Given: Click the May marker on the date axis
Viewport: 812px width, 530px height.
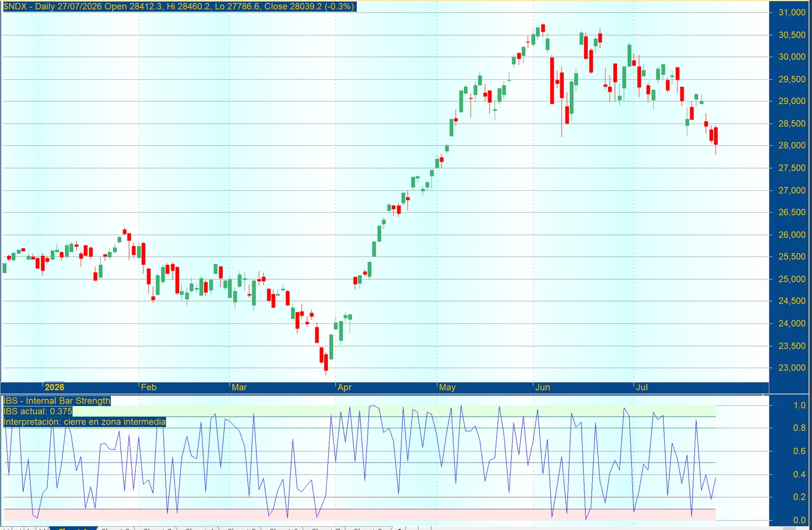Looking at the screenshot, I should 447,387.
